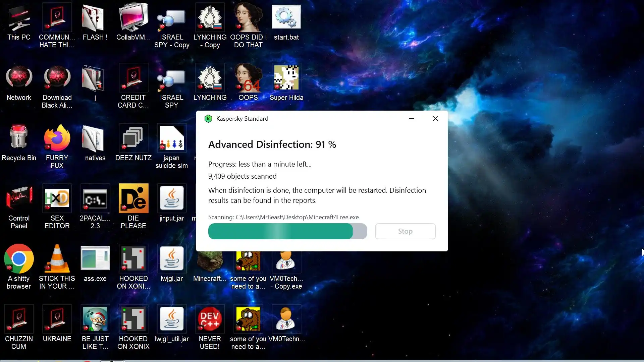Viewport: 644px width, 362px height.
Task: Click the Kaspersky shield logo icon
Action: [x=208, y=119]
